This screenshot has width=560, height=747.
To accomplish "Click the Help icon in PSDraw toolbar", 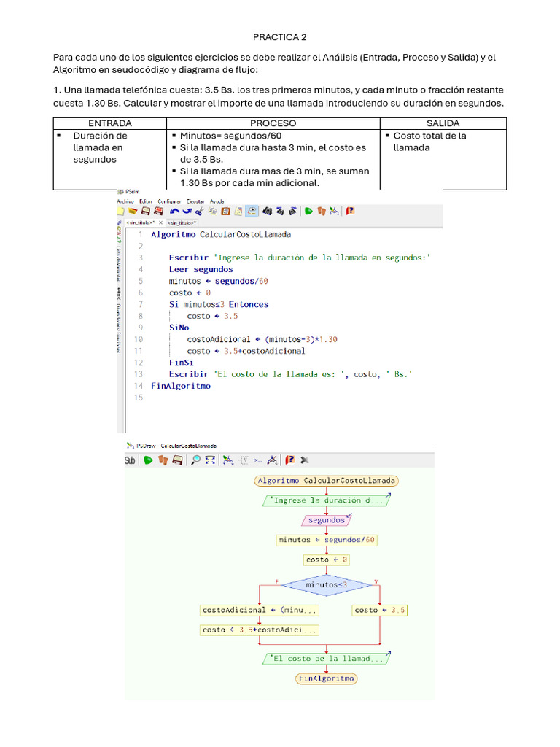I will pyautogui.click(x=290, y=460).
